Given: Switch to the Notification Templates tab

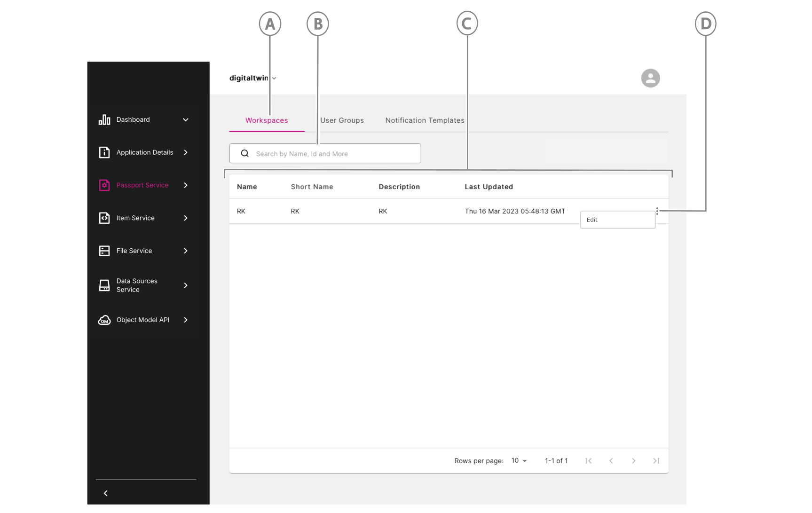Looking at the screenshot, I should [425, 120].
